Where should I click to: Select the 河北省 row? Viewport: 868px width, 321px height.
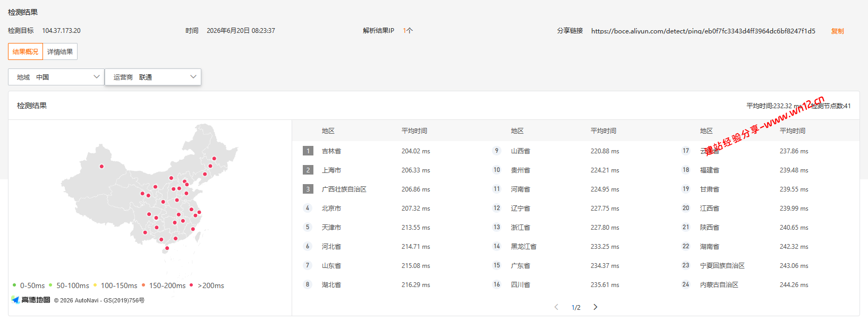(x=387, y=247)
